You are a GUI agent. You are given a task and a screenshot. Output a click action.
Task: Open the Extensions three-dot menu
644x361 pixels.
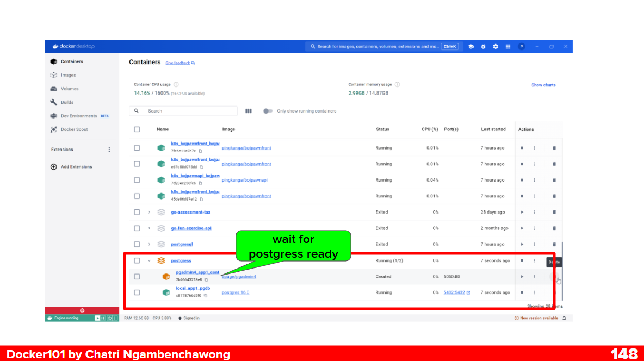(109, 150)
